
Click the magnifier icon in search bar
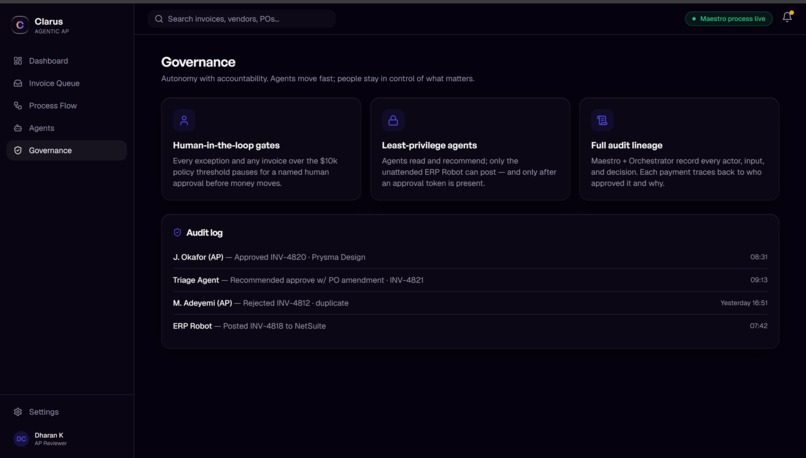(159, 19)
